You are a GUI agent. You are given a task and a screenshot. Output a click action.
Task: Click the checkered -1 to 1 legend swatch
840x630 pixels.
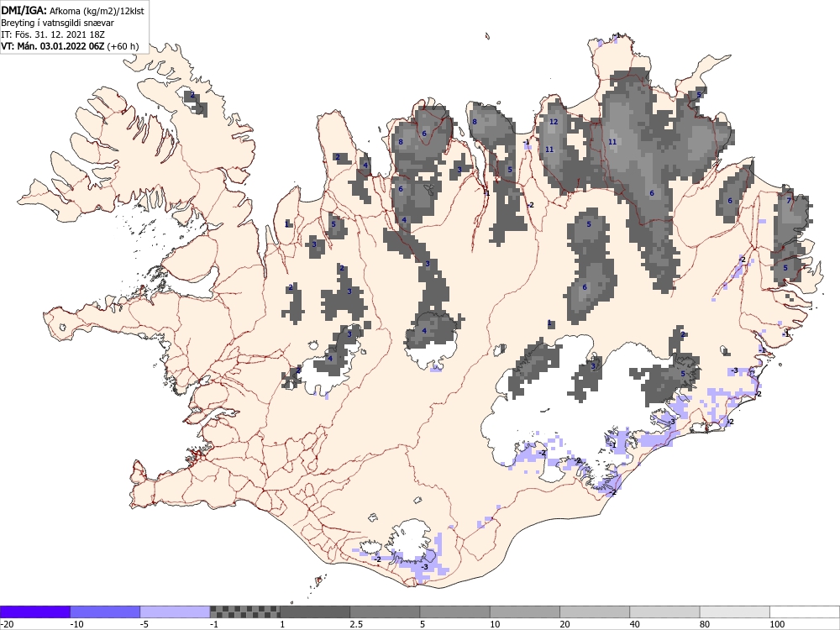click(x=244, y=612)
